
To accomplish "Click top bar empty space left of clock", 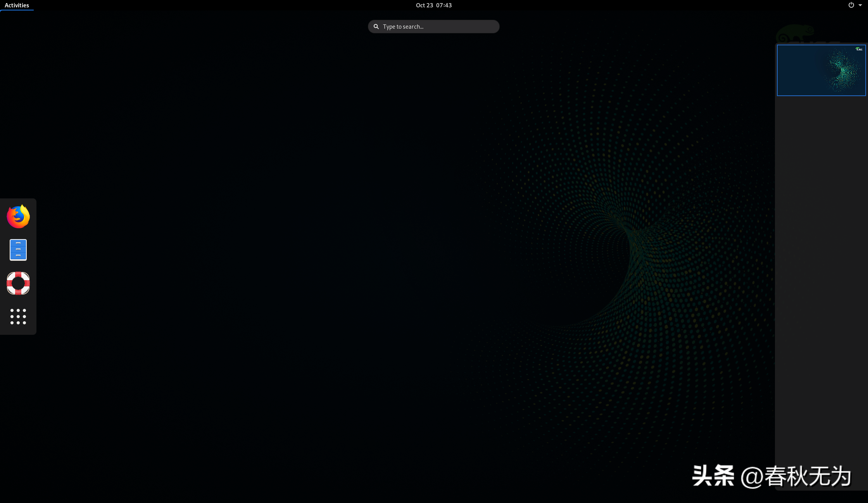I will pos(233,5).
